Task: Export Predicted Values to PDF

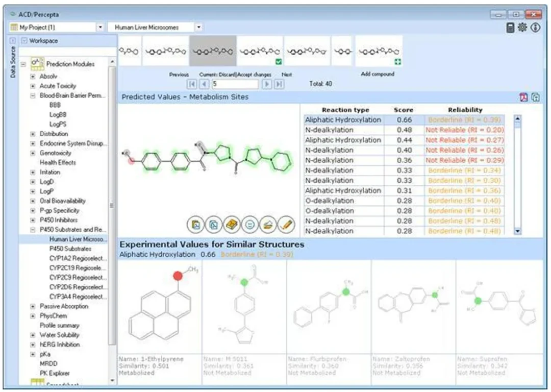Action: (523, 97)
